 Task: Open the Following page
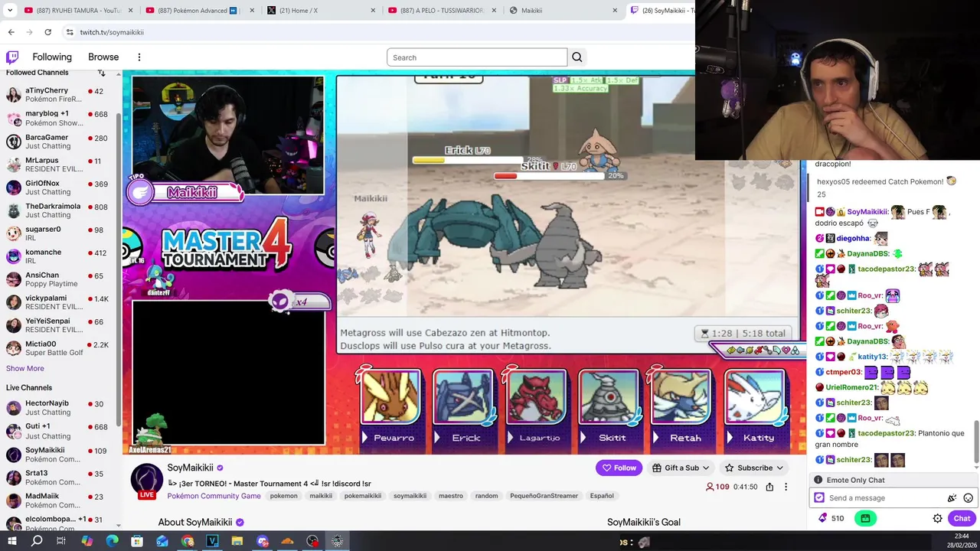pos(52,57)
